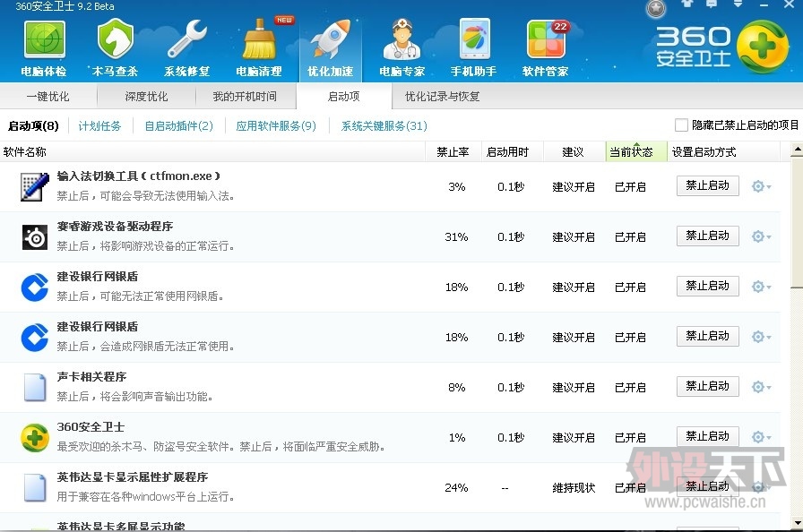Screen dimensions: 803x532
Task: Select 输入法切换工具 (ctfmon.exe) title
Action: tap(139, 176)
